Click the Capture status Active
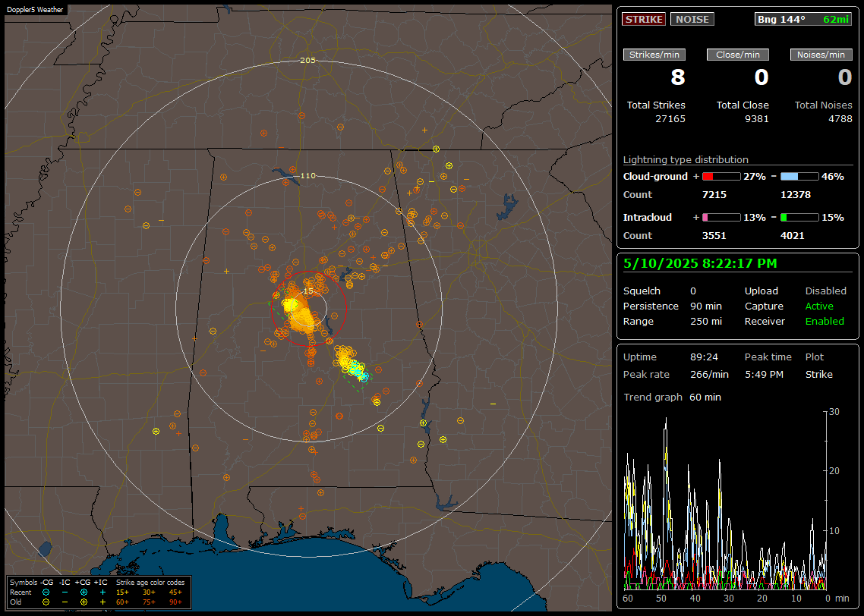Viewport: 864px width, 616px height. coord(819,306)
